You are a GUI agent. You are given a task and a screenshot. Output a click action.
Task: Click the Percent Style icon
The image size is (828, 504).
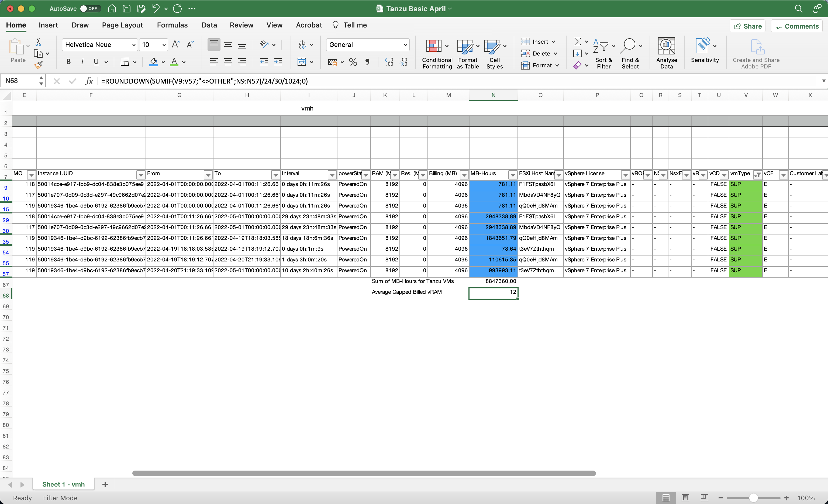click(353, 62)
